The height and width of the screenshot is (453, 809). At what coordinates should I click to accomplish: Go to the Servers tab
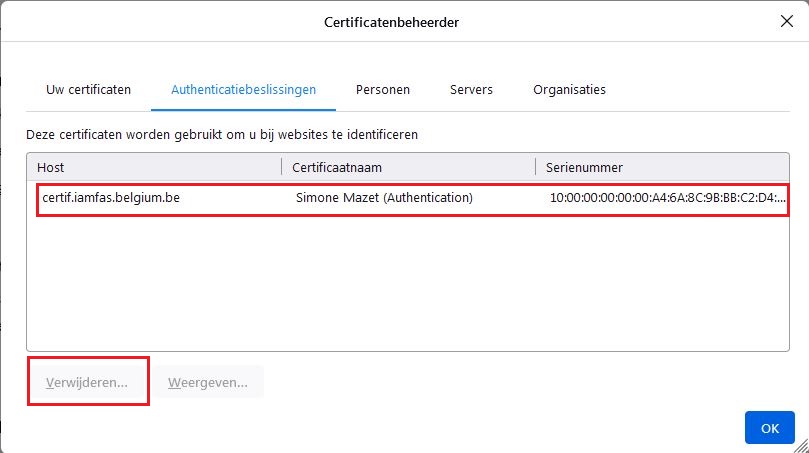point(471,89)
